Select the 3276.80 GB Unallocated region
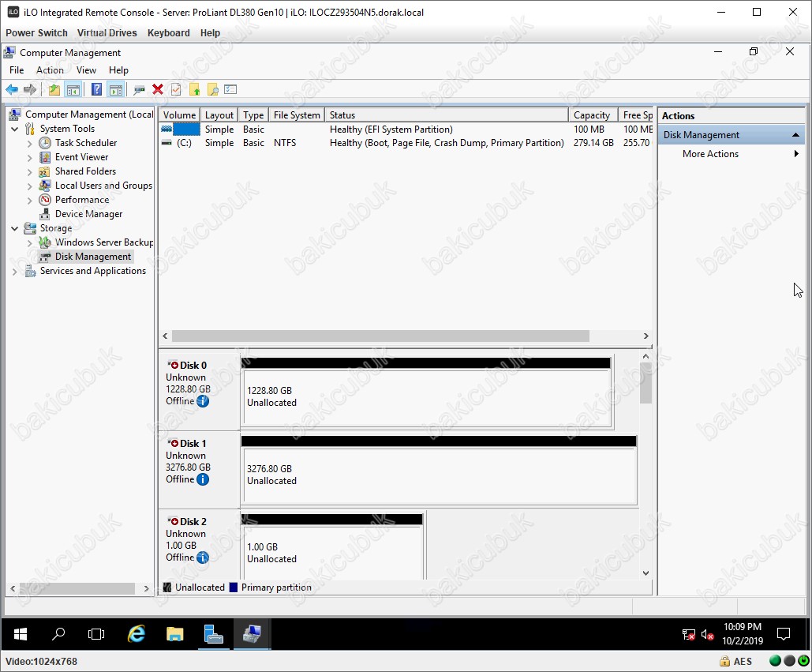 [440, 475]
